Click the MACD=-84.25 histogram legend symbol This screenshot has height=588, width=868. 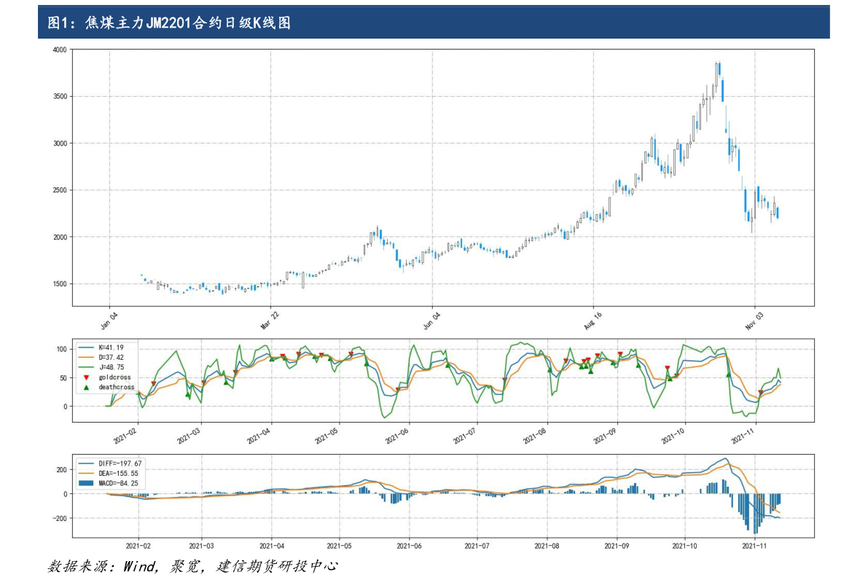tap(85, 483)
